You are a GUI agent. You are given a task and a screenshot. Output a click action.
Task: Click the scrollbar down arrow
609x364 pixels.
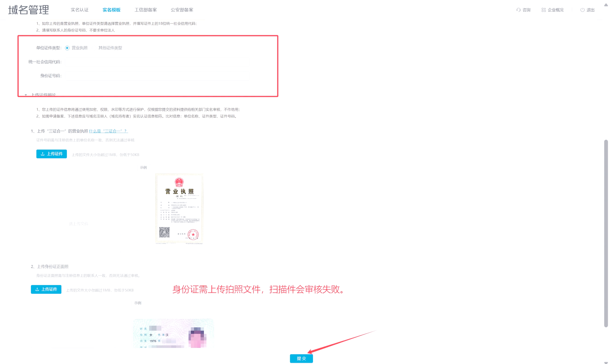[606, 362]
